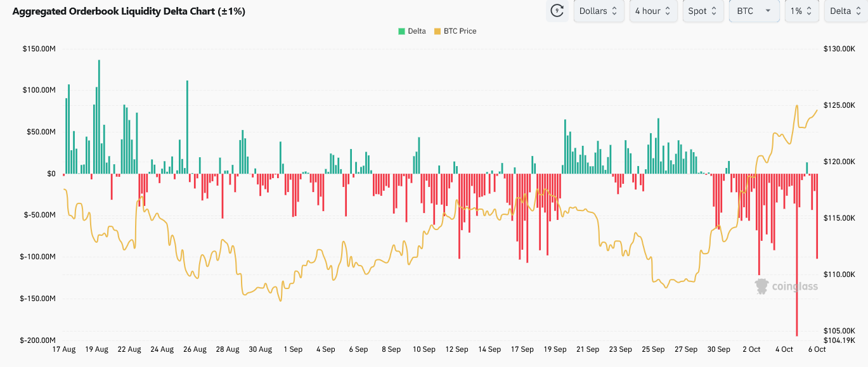Image resolution: width=868 pixels, height=367 pixels.
Task: Click the 21 Sep date label
Action: click(588, 349)
